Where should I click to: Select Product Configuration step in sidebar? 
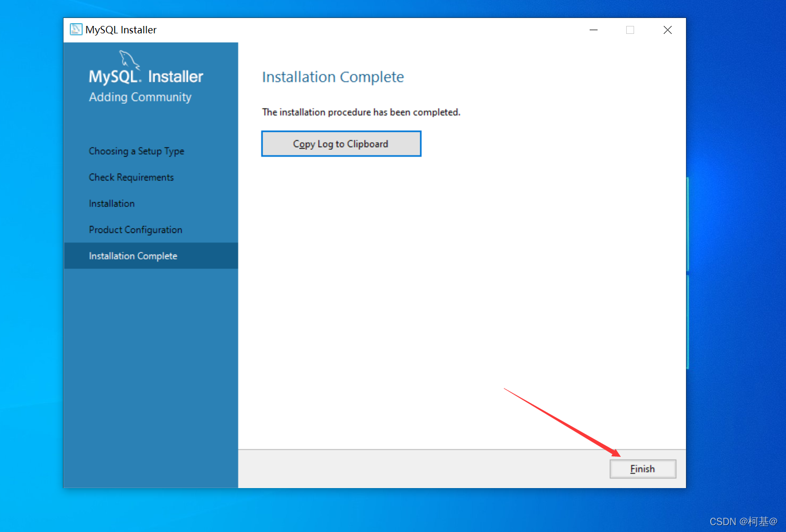pos(135,230)
